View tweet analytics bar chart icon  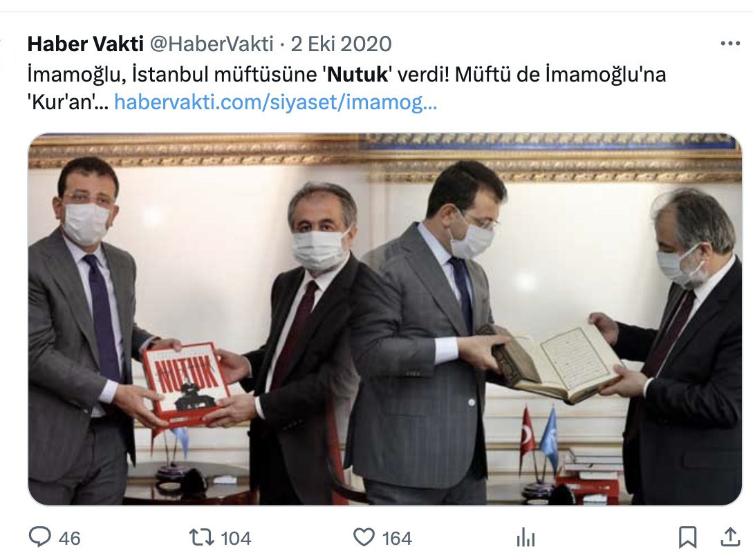point(526,537)
